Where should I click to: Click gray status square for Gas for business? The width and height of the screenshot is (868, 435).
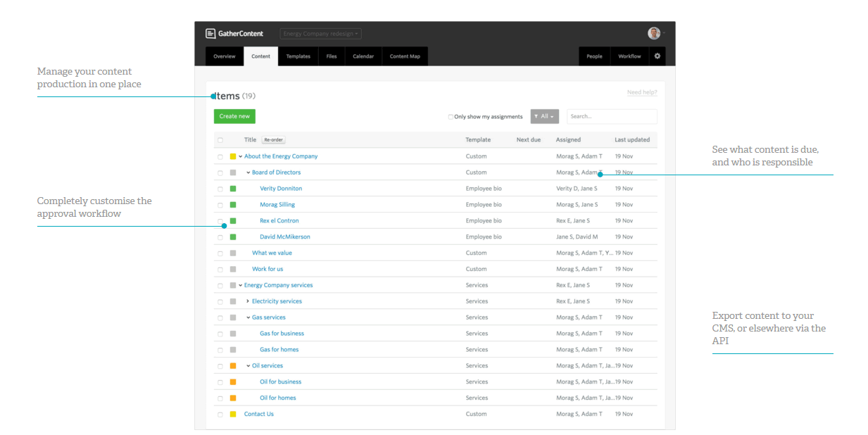[233, 334]
